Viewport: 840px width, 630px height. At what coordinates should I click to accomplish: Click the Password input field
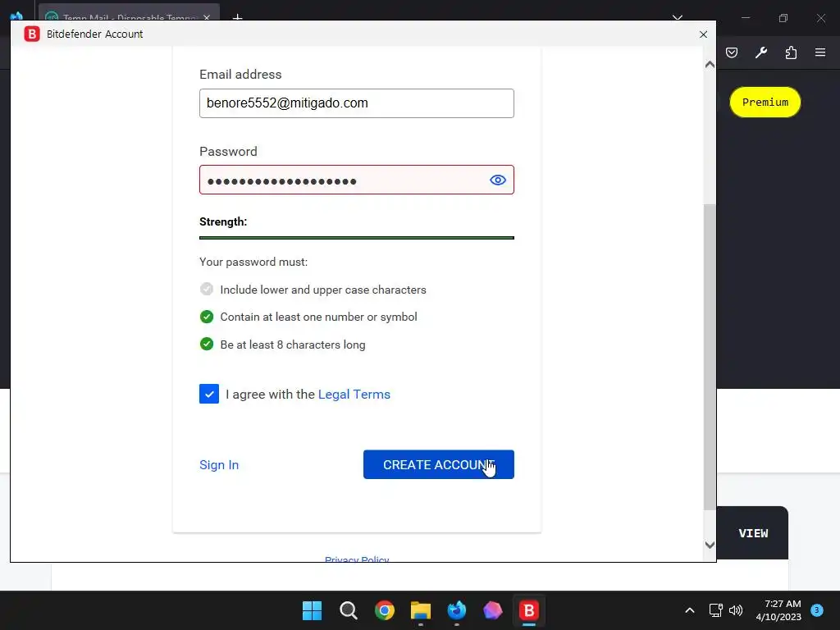(x=356, y=180)
